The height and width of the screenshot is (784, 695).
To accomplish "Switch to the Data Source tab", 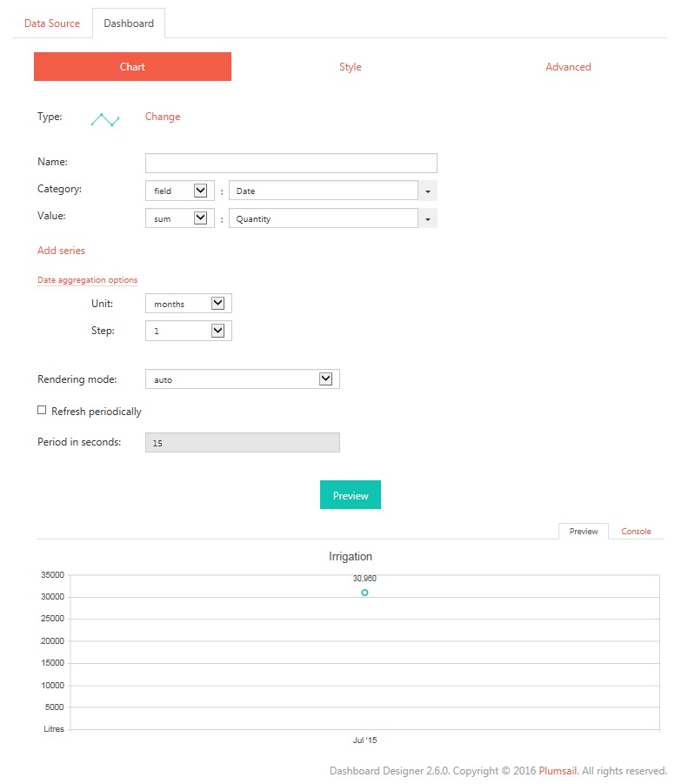I will [52, 23].
